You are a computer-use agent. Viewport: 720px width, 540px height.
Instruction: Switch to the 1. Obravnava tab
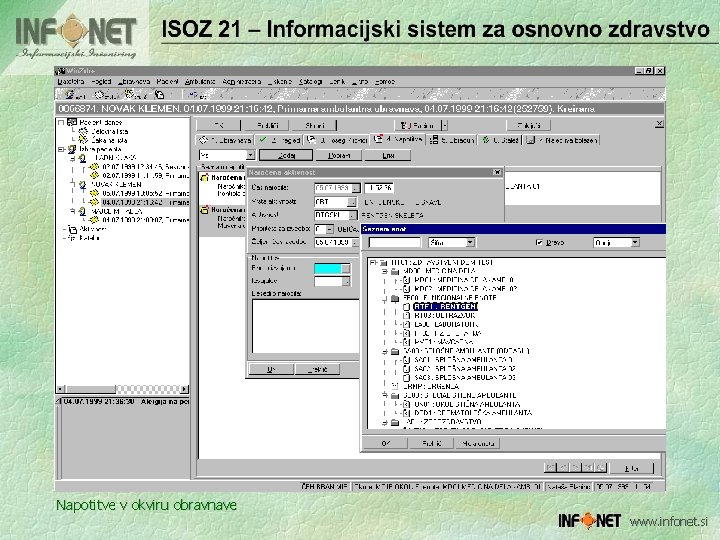(x=225, y=140)
